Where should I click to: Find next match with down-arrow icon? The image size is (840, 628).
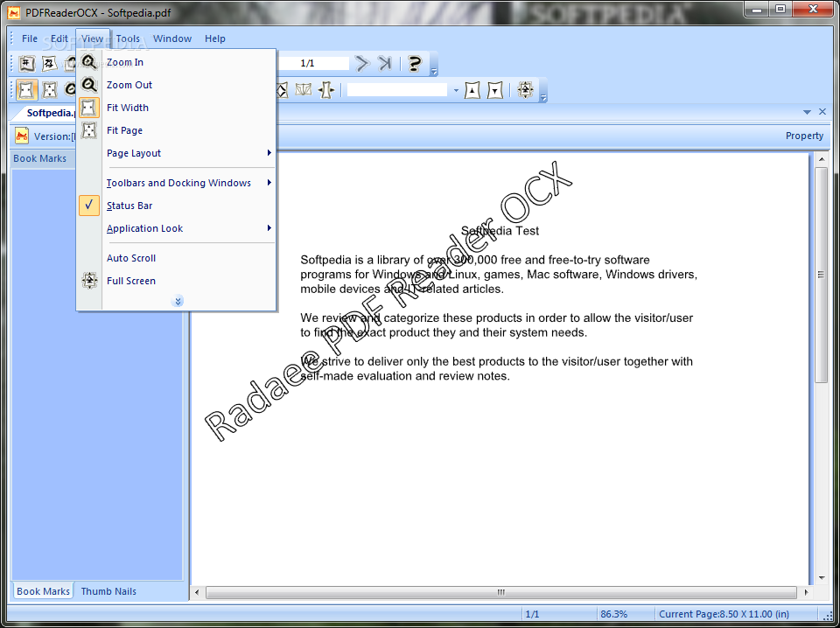(x=495, y=90)
